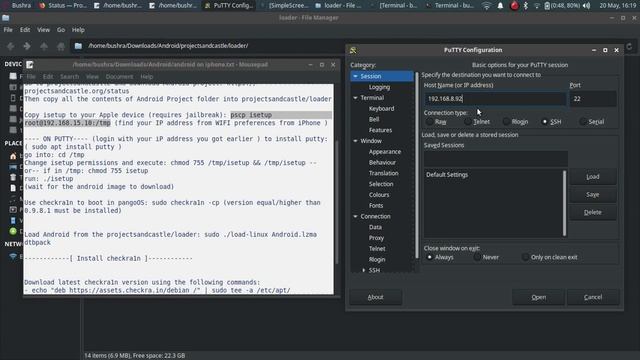
Task: Click the Saved Sessions name field
Action: coord(496,158)
